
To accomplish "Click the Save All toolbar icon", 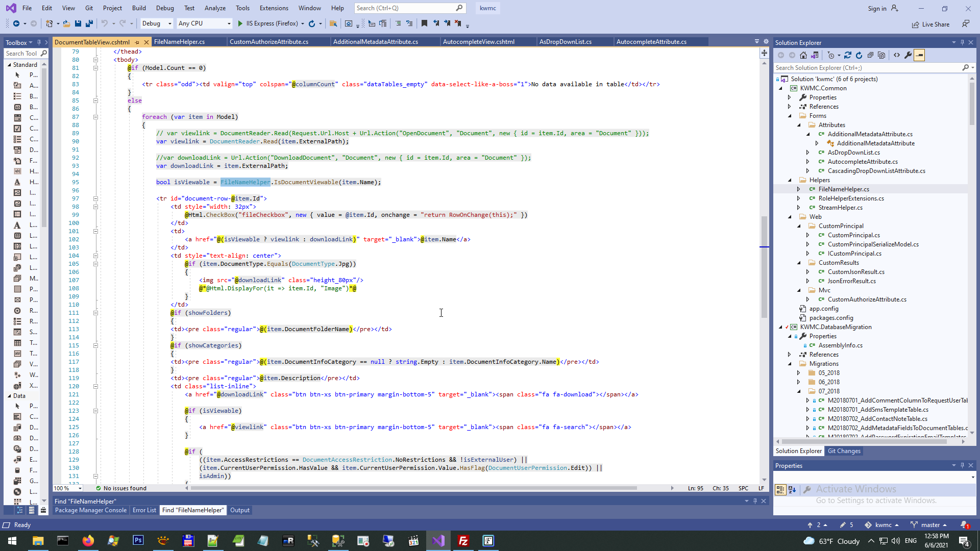I will (89, 23).
